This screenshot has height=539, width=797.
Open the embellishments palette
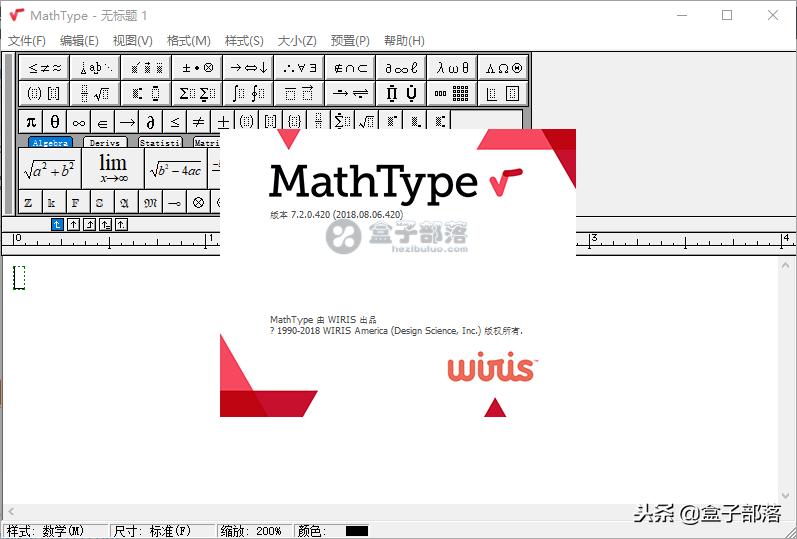click(146, 68)
